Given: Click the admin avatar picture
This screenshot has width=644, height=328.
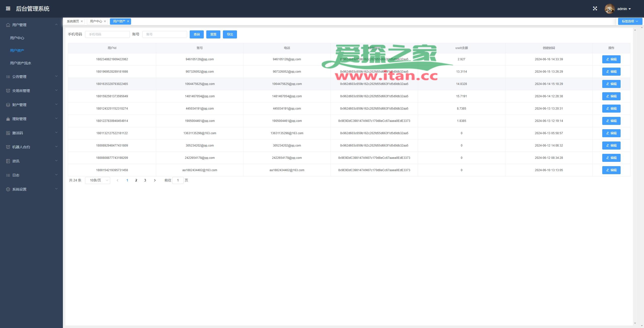Looking at the screenshot, I should point(609,9).
